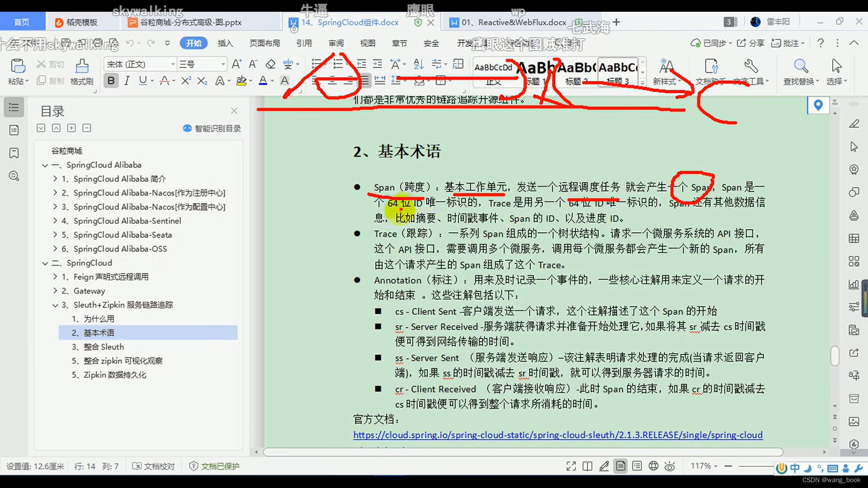Click the clear formatting eraser icon
This screenshot has width=868, height=488.
(x=270, y=64)
